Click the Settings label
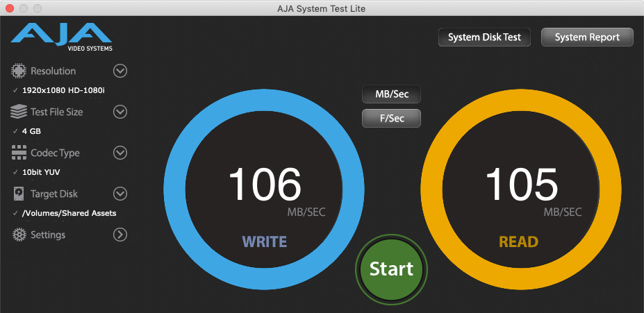 (48, 235)
